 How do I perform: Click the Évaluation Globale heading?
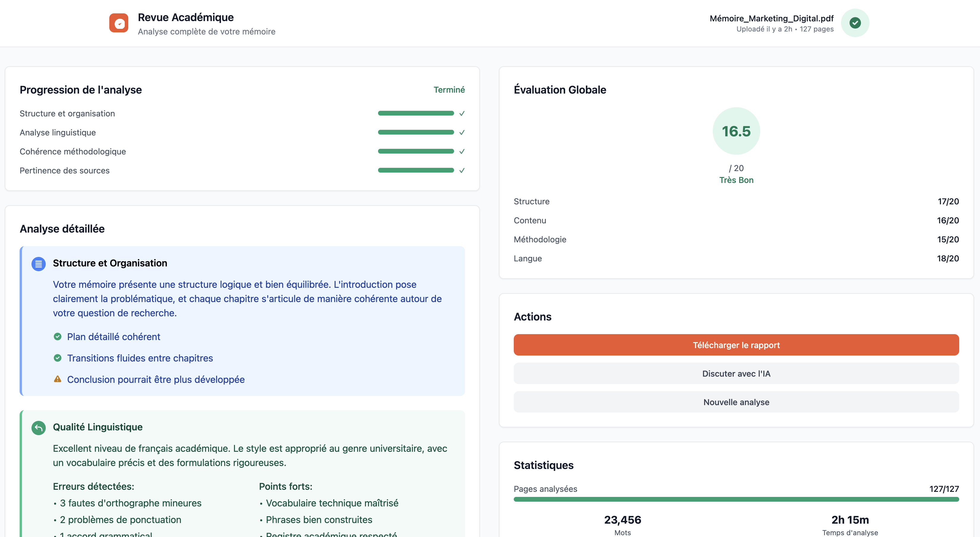point(559,90)
